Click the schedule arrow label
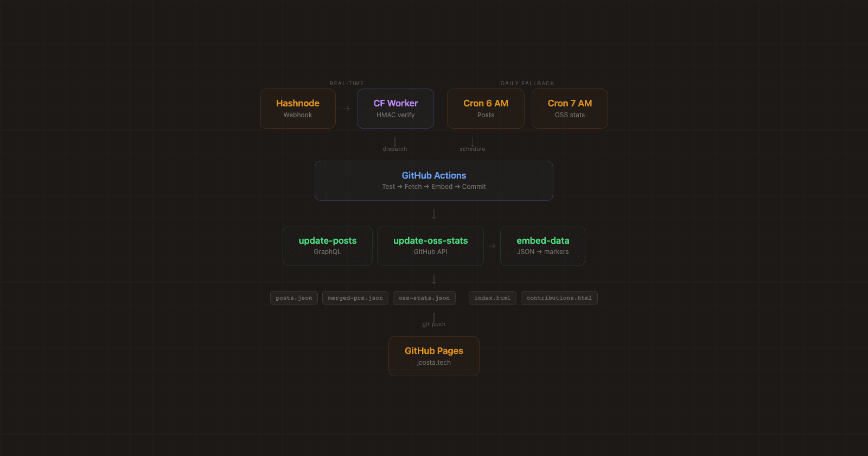 (472, 149)
